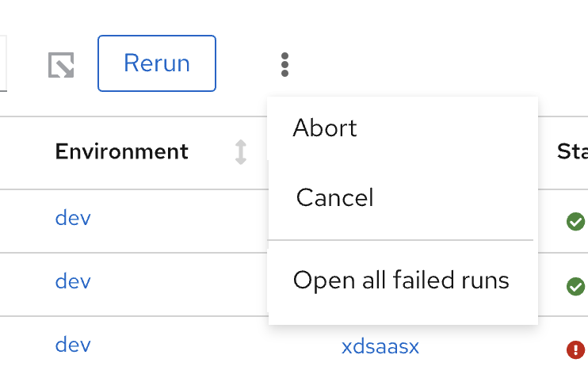Screen dimensions: 588x374
Task: Click the red error status icon
Action: click(x=575, y=349)
